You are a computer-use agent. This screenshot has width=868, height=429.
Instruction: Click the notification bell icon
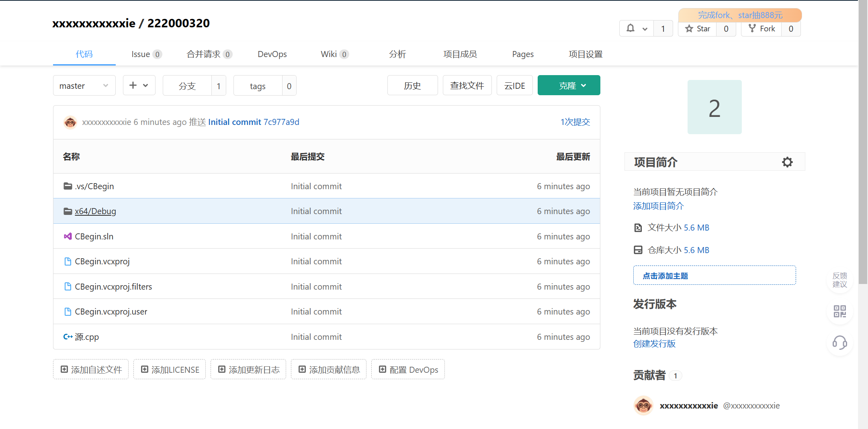pyautogui.click(x=631, y=29)
